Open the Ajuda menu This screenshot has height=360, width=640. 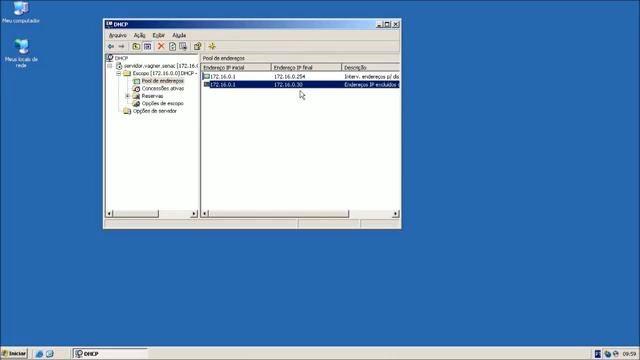(x=179, y=36)
